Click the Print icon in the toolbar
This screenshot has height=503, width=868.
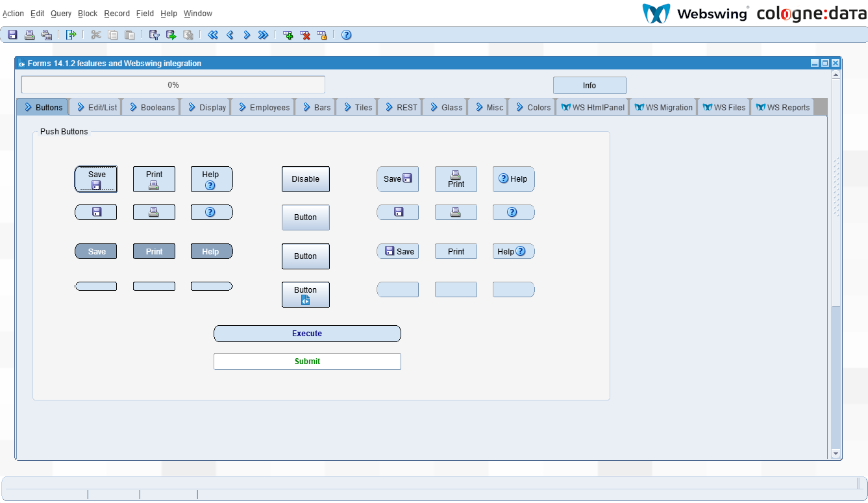click(29, 35)
